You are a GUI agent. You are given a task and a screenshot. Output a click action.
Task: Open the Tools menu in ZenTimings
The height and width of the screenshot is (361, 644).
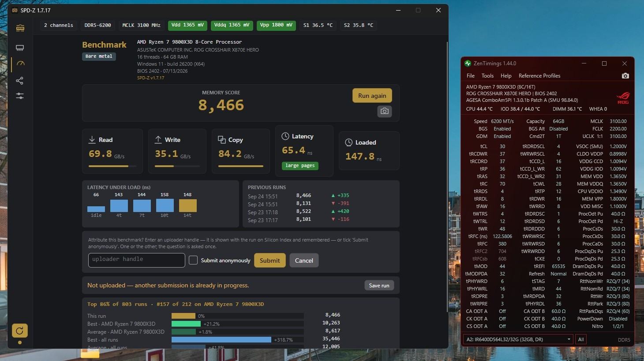pyautogui.click(x=487, y=76)
